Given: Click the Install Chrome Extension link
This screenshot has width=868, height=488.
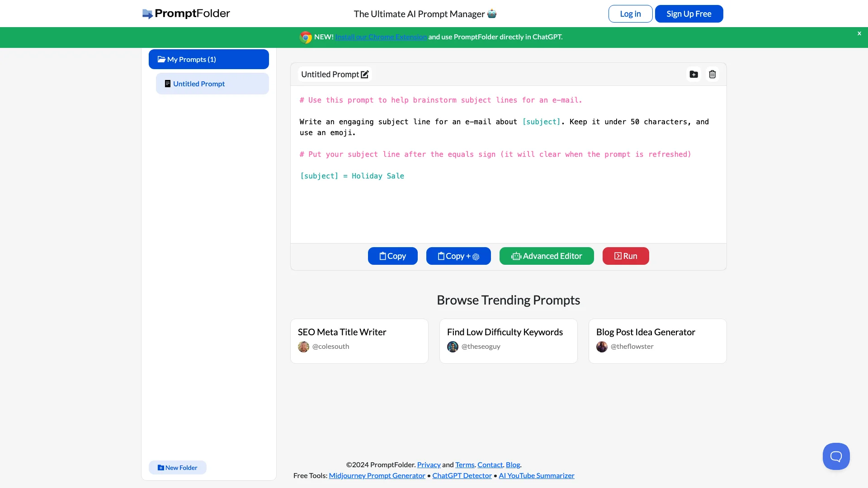Looking at the screenshot, I should point(380,37).
